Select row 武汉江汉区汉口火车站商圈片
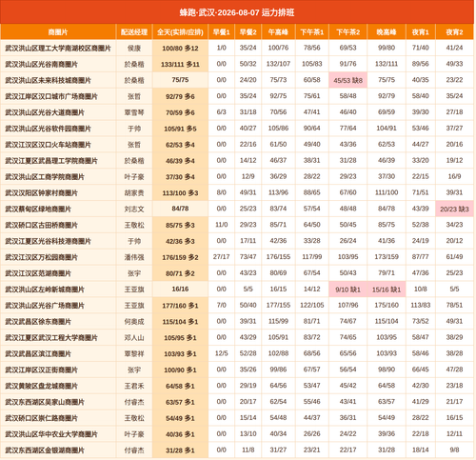This screenshot has height=460, width=476. 237,145
